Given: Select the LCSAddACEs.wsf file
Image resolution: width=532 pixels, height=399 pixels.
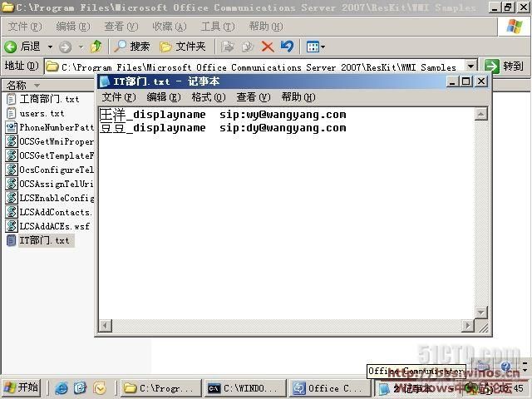Looking at the screenshot, I should coord(48,226).
